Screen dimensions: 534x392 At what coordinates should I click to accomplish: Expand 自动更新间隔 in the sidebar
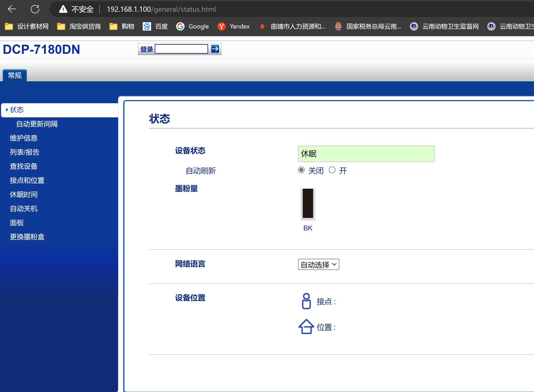pos(37,124)
